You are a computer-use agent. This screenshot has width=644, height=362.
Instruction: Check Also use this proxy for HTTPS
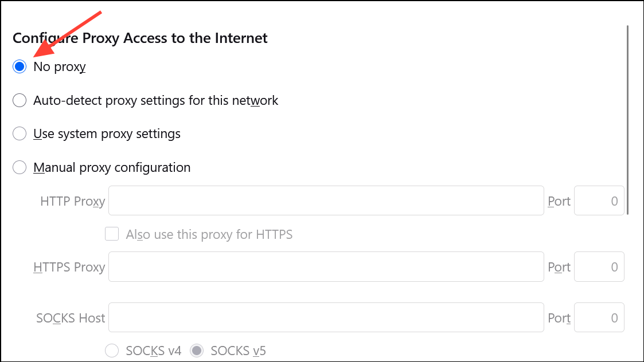pyautogui.click(x=112, y=234)
